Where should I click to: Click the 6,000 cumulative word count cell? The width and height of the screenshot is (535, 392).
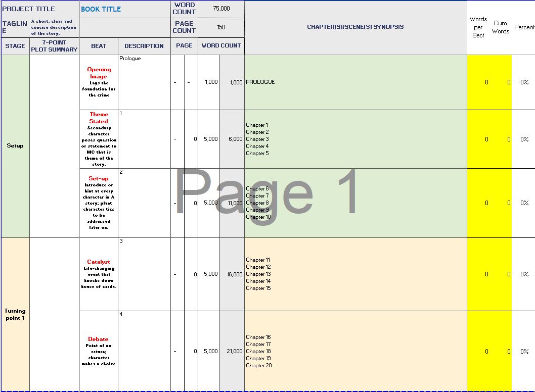click(x=232, y=139)
